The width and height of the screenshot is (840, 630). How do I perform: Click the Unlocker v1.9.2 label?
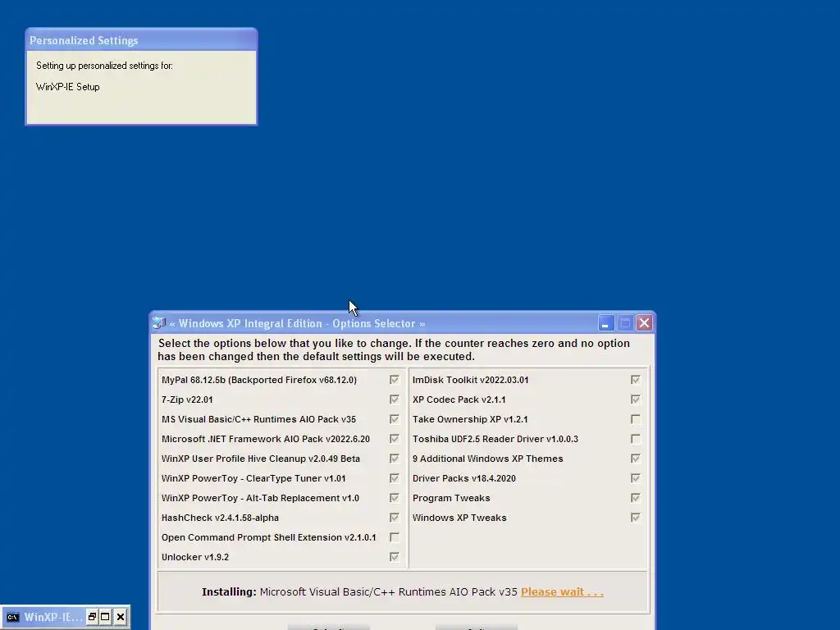point(195,557)
